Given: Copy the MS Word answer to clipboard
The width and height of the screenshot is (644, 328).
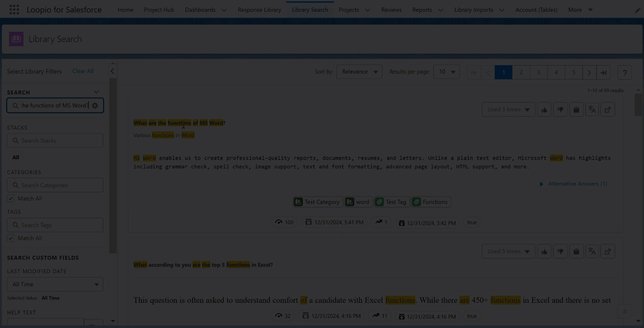Looking at the screenshot, I should [576, 110].
